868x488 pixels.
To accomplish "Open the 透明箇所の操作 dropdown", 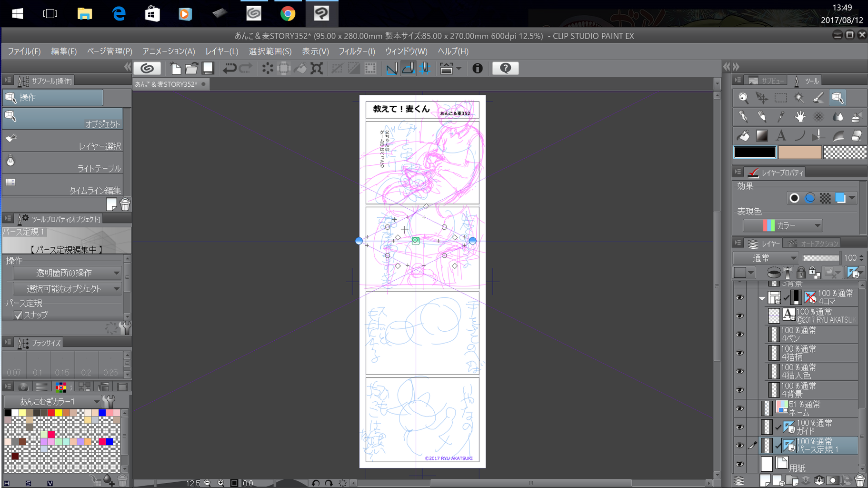I will click(x=67, y=273).
